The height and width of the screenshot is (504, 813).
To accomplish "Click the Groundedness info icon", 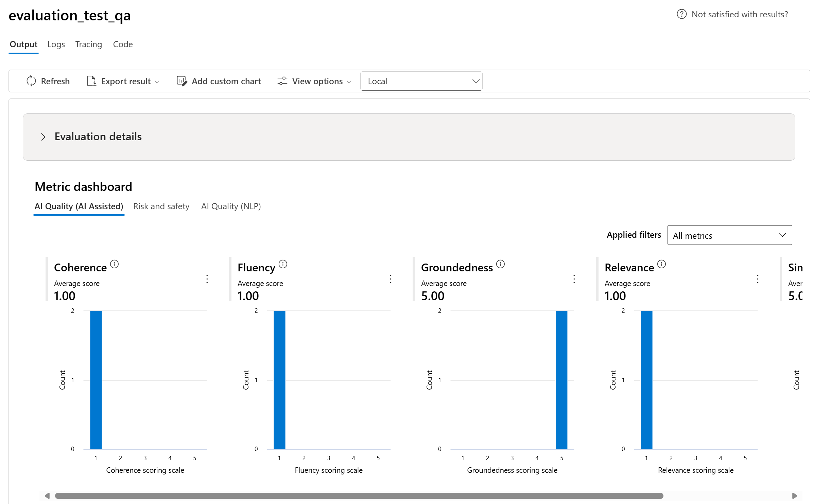I will coord(500,264).
